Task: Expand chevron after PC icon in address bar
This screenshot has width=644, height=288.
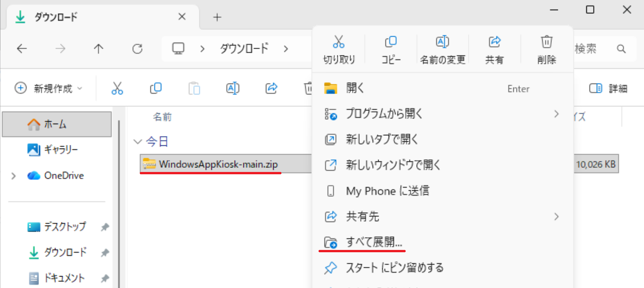Action: click(202, 49)
